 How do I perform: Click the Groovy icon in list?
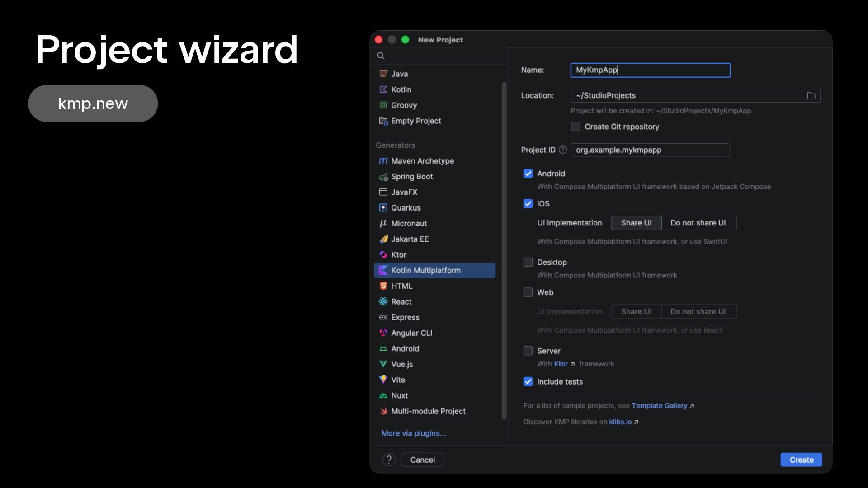pyautogui.click(x=383, y=105)
